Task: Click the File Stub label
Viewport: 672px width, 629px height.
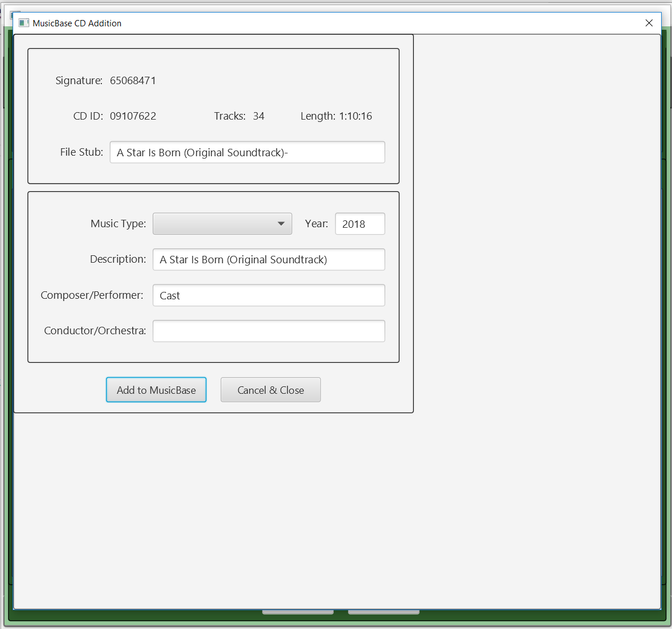Action: (x=81, y=152)
